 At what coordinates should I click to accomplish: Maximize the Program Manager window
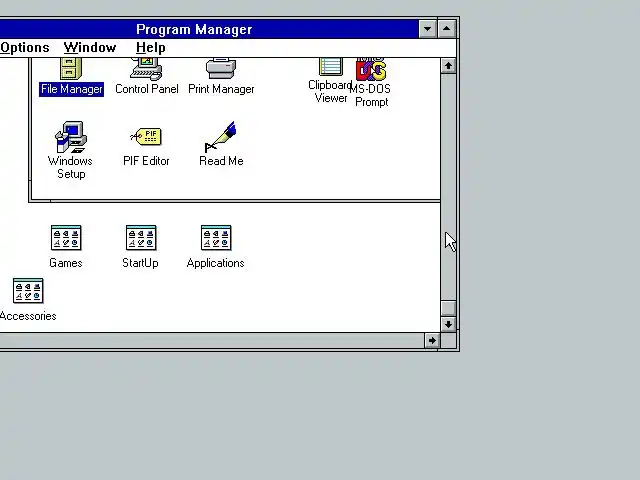point(447,29)
